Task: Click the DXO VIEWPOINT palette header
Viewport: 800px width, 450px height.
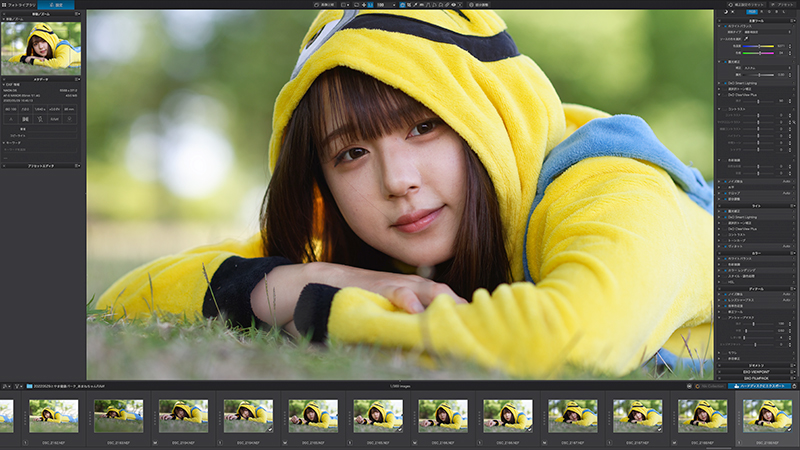Action: click(x=756, y=372)
